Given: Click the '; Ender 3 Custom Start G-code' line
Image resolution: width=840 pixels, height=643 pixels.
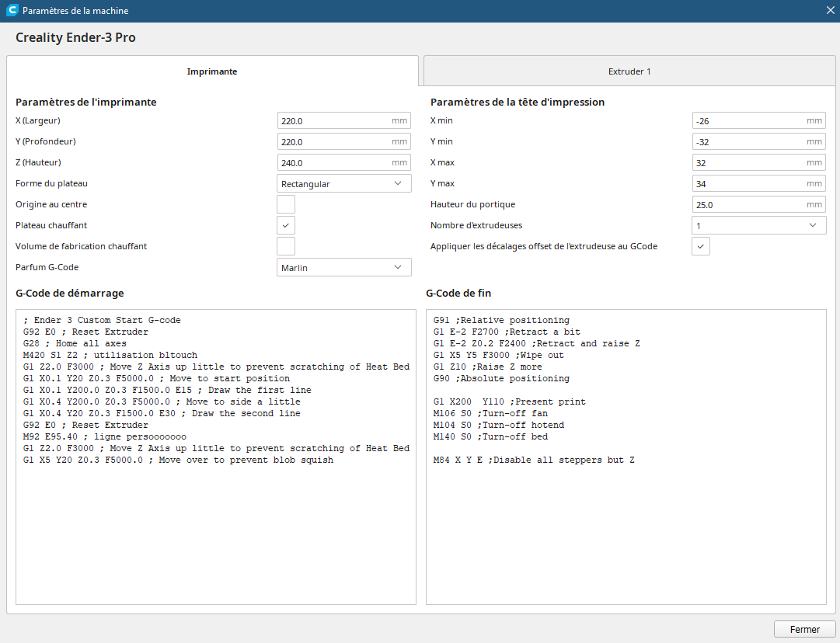Looking at the screenshot, I should point(102,320).
